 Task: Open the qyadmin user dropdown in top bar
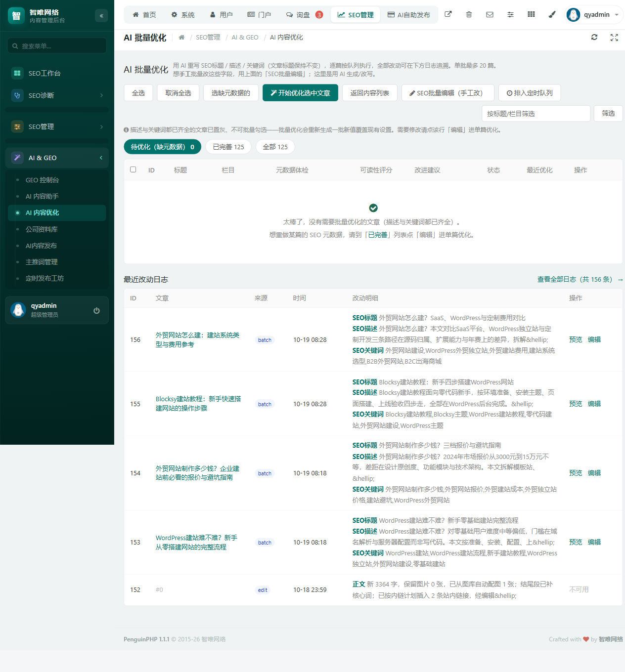594,15
